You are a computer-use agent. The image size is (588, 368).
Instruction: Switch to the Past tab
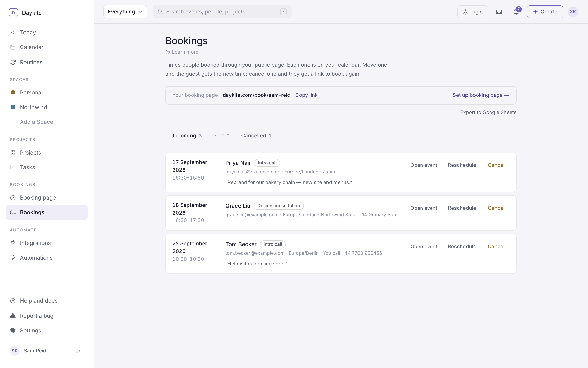[x=221, y=136]
